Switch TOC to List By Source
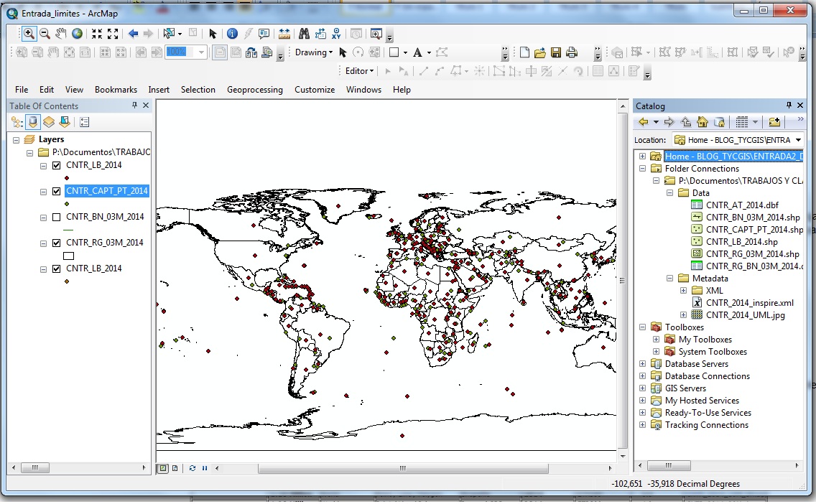 click(33, 122)
